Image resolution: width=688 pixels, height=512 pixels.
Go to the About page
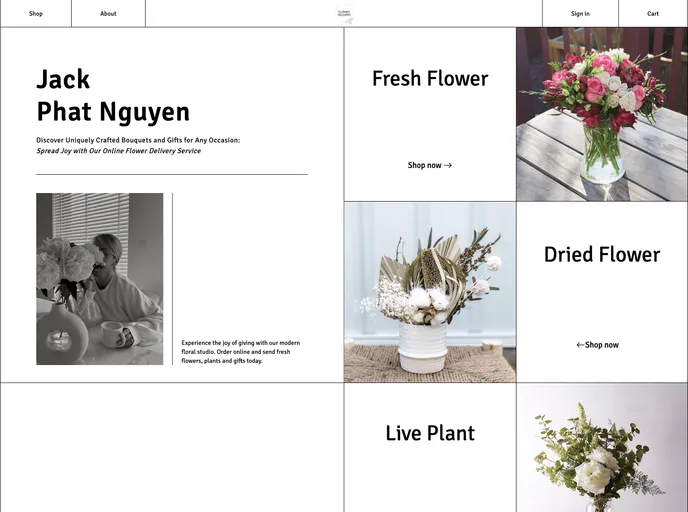pos(108,14)
